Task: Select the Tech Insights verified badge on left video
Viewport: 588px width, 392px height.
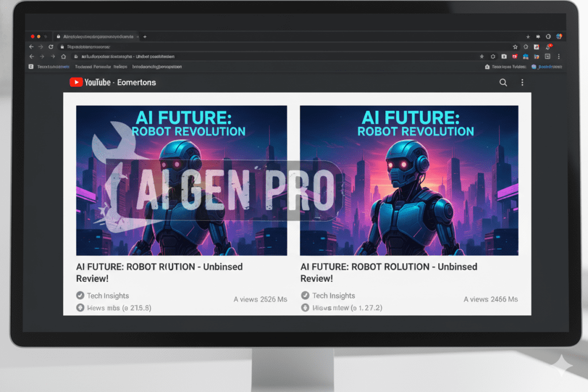Action: point(79,296)
